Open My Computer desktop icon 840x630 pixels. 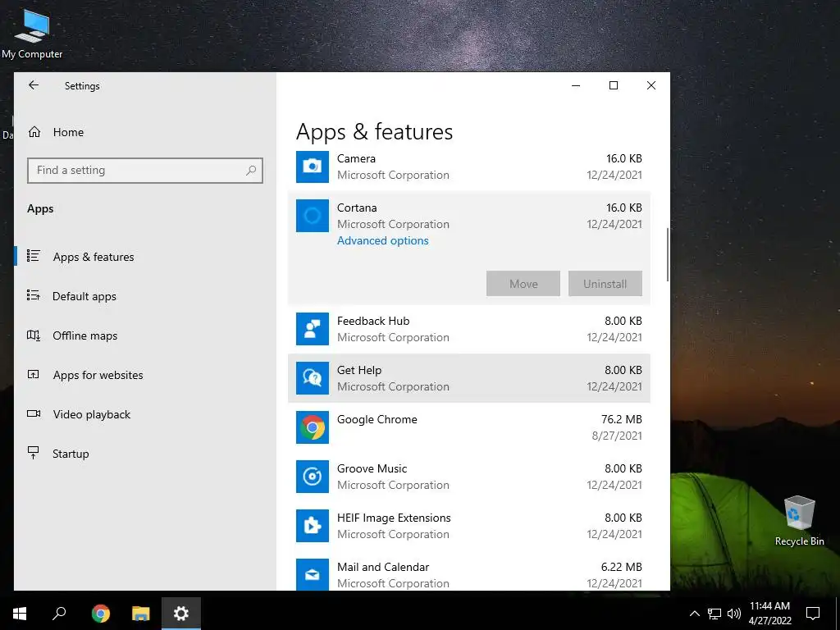click(x=32, y=34)
